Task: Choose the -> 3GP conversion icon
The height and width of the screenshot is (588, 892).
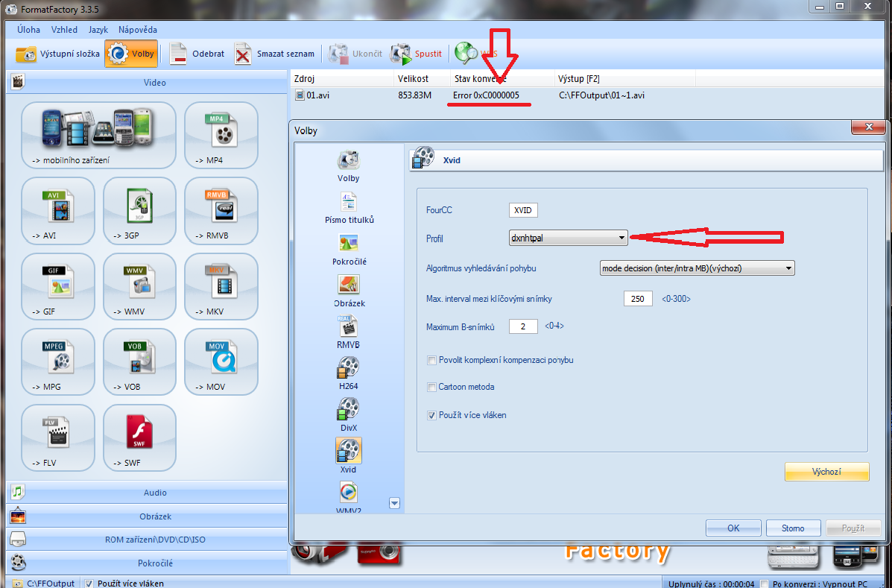Action: pos(139,211)
